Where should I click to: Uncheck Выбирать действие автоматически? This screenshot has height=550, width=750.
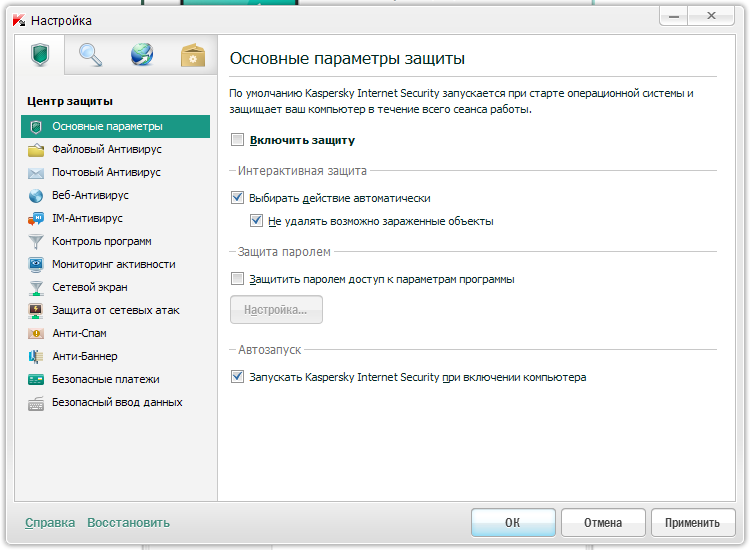(x=237, y=198)
